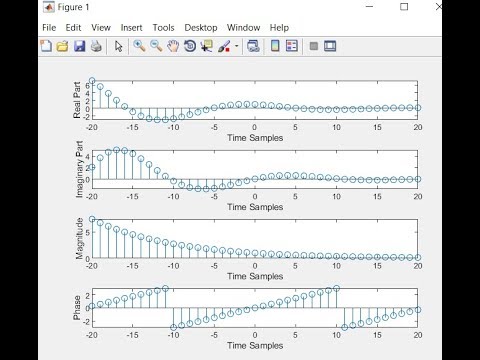This screenshot has width=480, height=360.
Task: Enable the Data Cursor tool
Action: (x=207, y=46)
